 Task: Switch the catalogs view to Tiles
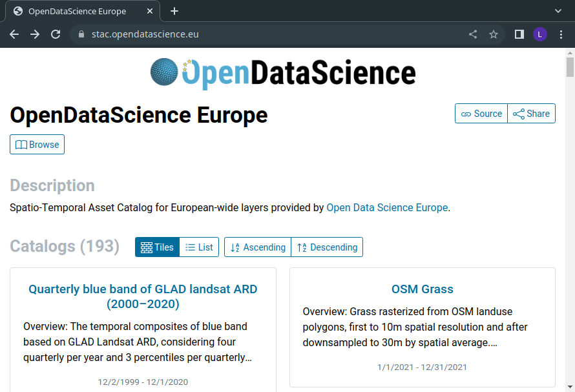[x=158, y=247]
